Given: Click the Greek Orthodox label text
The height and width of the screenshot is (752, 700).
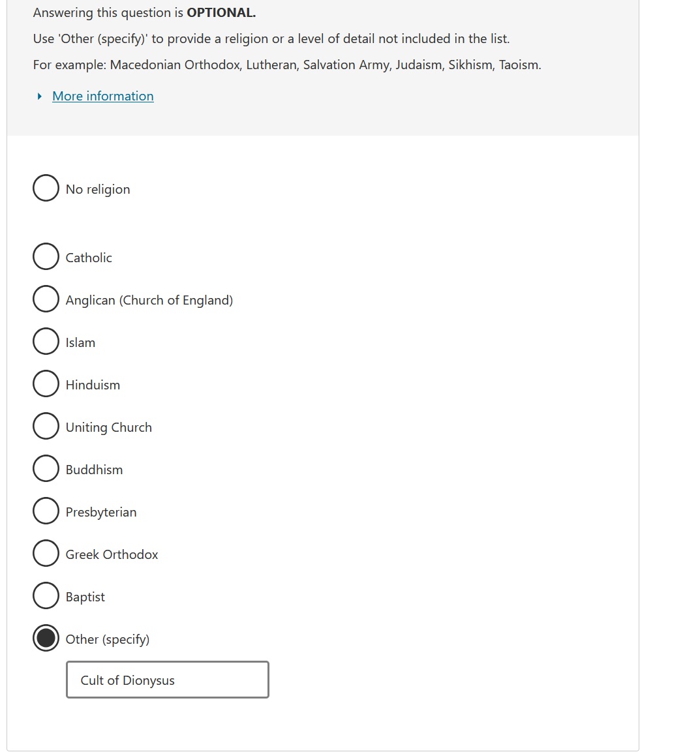Looking at the screenshot, I should click(112, 554).
